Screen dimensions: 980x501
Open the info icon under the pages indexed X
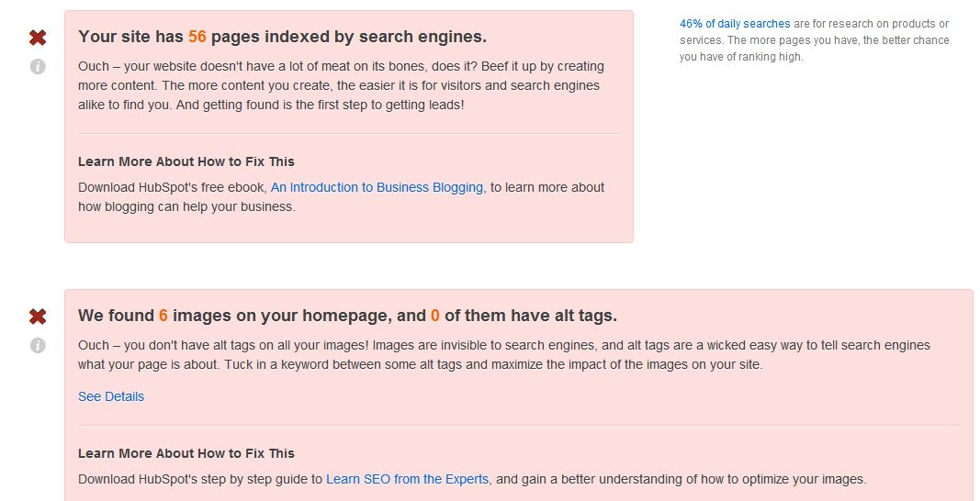pyautogui.click(x=38, y=66)
